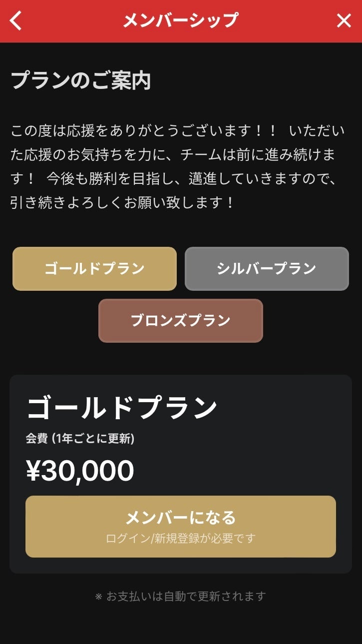Select the ゴールドプラン tab

[94, 269]
